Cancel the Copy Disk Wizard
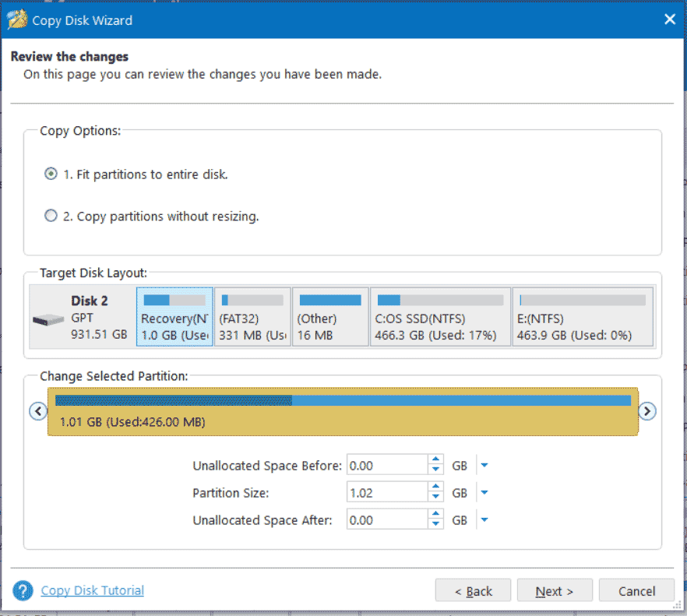 click(636, 590)
